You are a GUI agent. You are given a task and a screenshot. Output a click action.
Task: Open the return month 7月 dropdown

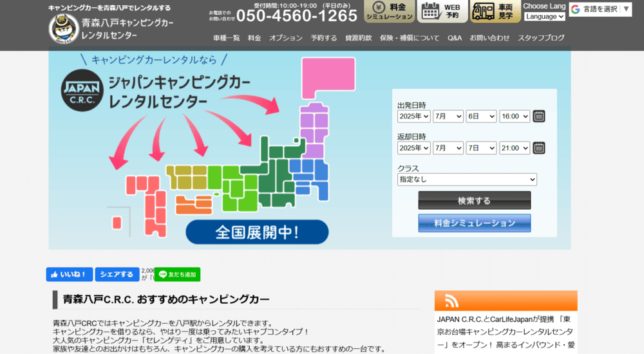pos(448,148)
